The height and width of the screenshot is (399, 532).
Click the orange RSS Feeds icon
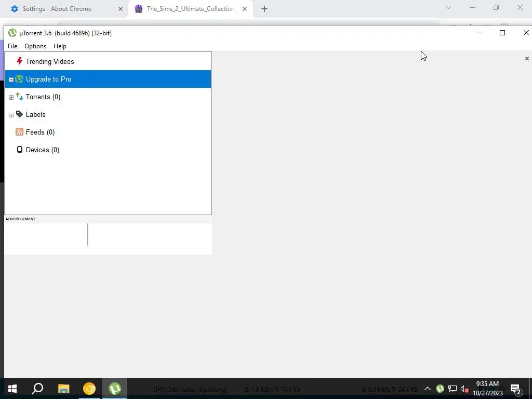19,132
